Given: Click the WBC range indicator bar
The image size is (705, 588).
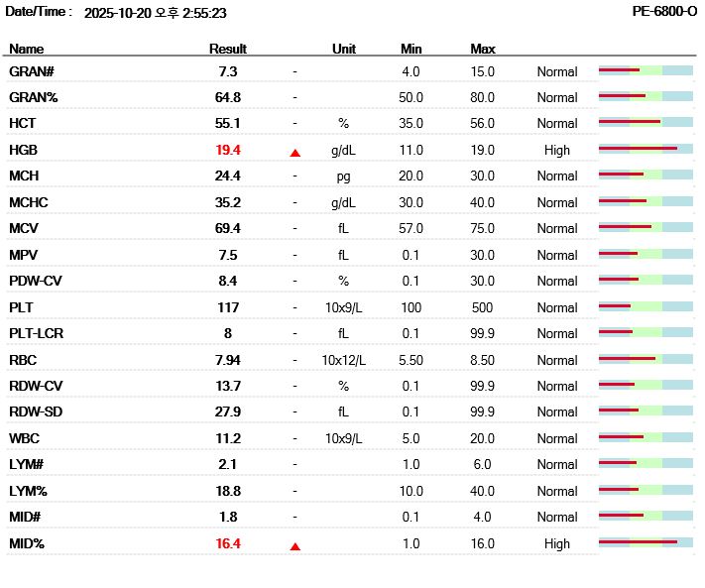Looking at the screenshot, I should [646, 438].
